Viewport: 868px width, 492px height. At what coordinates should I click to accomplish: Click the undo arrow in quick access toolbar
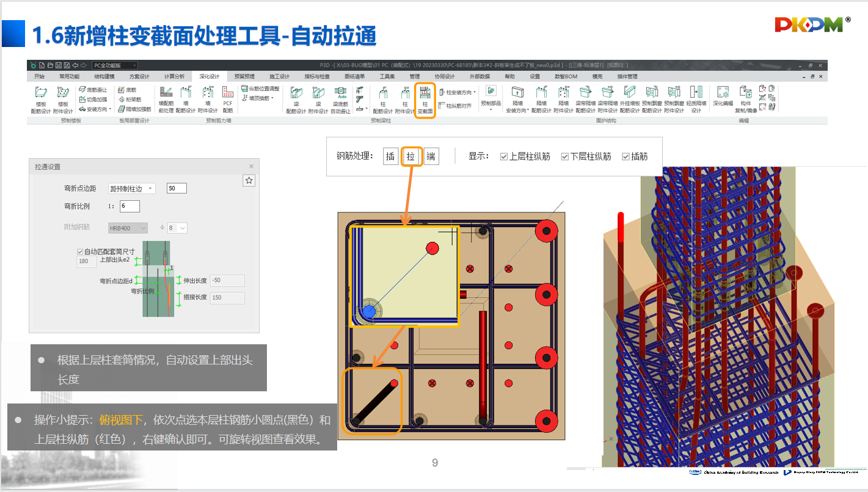75,65
